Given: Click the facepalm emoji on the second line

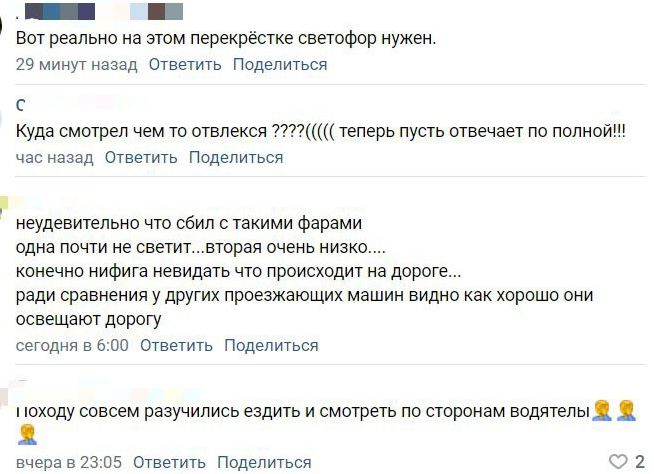Looking at the screenshot, I should [x=27, y=435].
